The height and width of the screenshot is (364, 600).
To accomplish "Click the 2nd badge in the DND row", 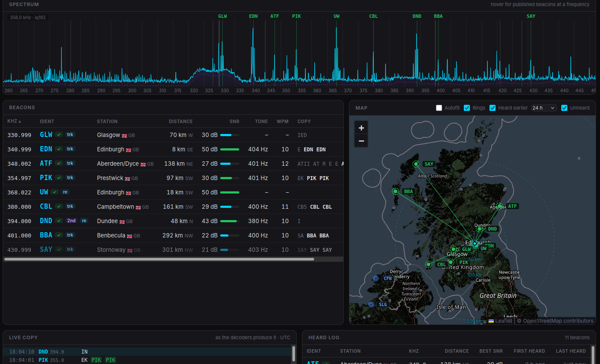I will [x=71, y=221].
